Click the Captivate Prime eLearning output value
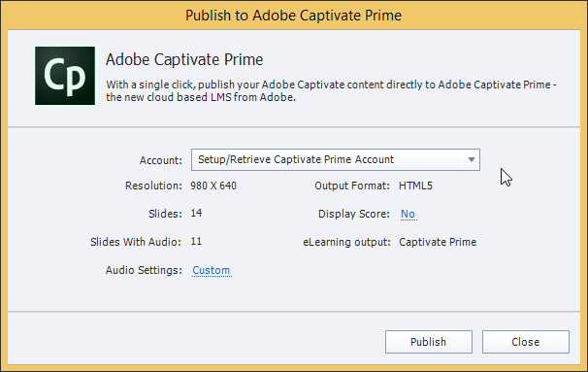 click(438, 242)
